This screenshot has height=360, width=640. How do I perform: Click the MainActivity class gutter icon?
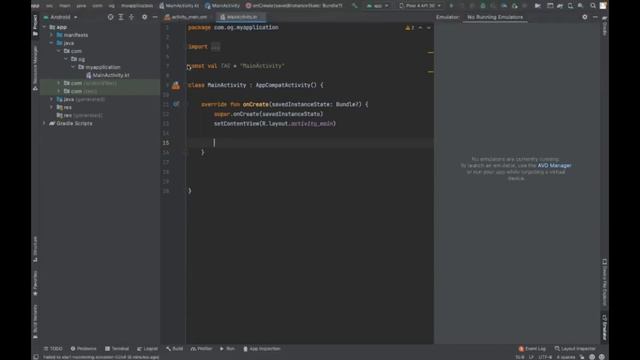[x=176, y=85]
